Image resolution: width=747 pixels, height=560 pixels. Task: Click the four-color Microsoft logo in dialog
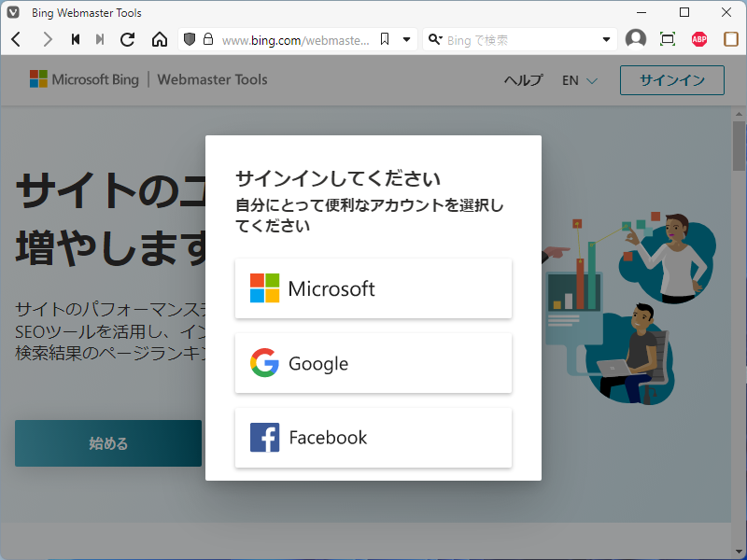pos(265,288)
